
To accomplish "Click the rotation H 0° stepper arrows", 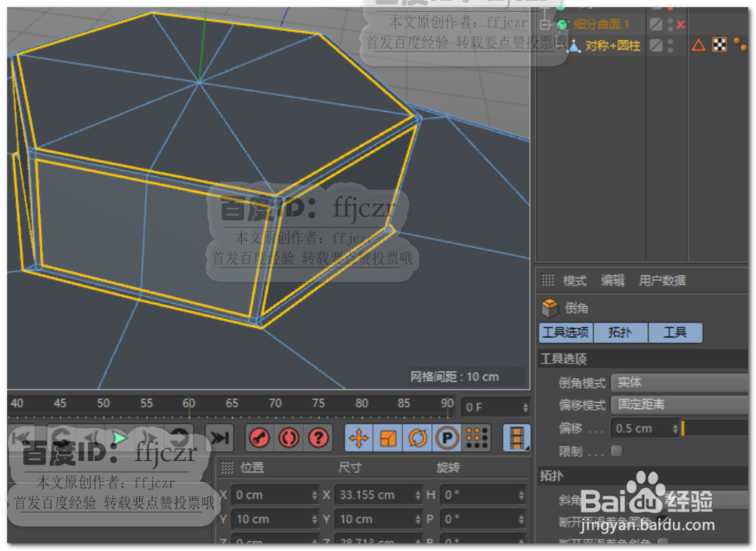I will (x=521, y=495).
